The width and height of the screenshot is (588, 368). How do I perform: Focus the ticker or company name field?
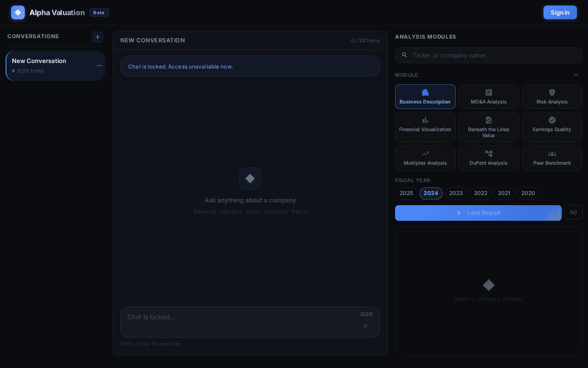pyautogui.click(x=489, y=55)
